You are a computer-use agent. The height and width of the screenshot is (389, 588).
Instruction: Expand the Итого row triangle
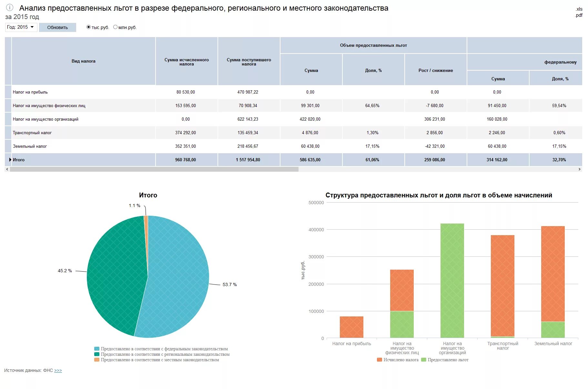click(x=10, y=160)
